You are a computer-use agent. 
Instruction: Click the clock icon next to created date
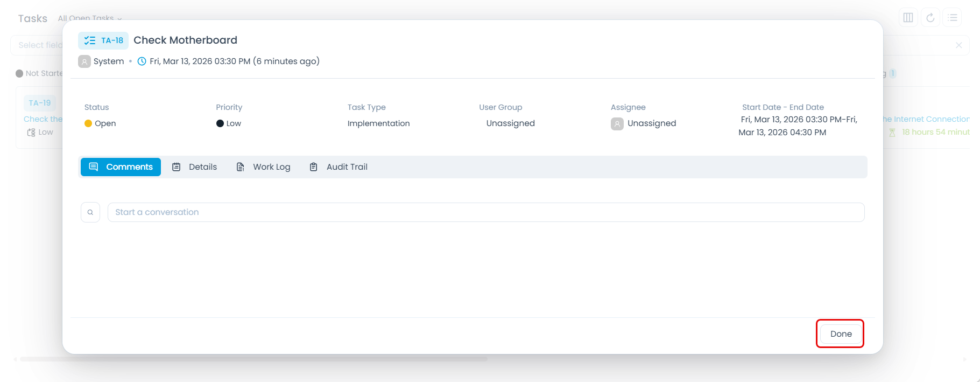[142, 61]
